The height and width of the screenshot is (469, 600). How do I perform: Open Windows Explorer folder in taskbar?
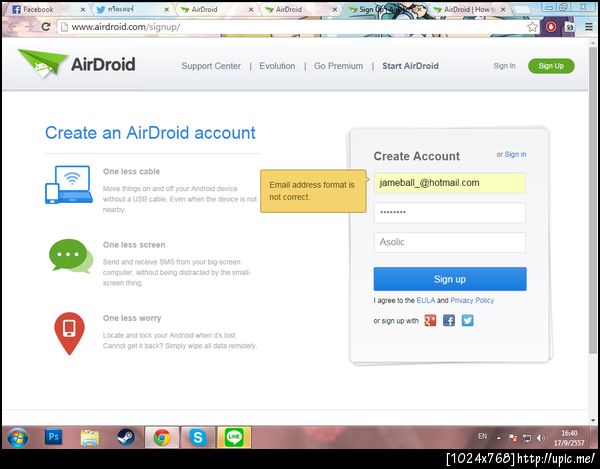tap(90, 437)
